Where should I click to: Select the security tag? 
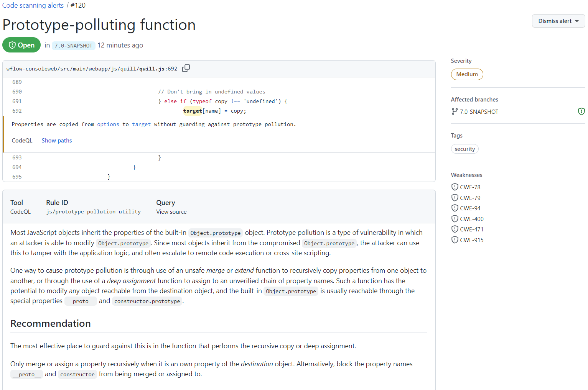[x=464, y=149]
